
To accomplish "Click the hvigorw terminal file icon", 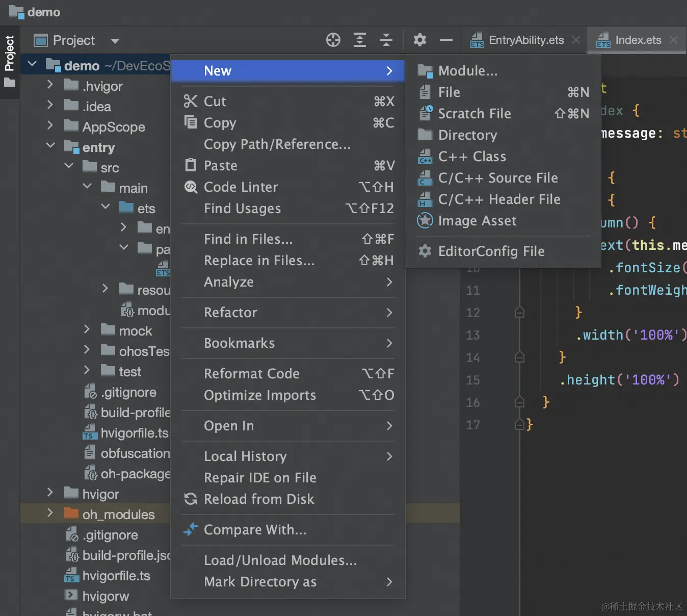I will pyautogui.click(x=71, y=595).
